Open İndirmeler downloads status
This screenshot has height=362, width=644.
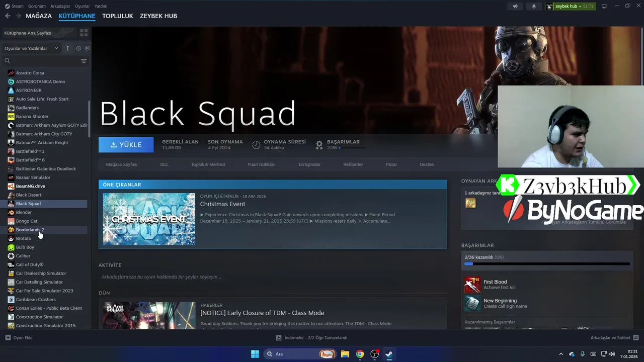click(x=312, y=337)
